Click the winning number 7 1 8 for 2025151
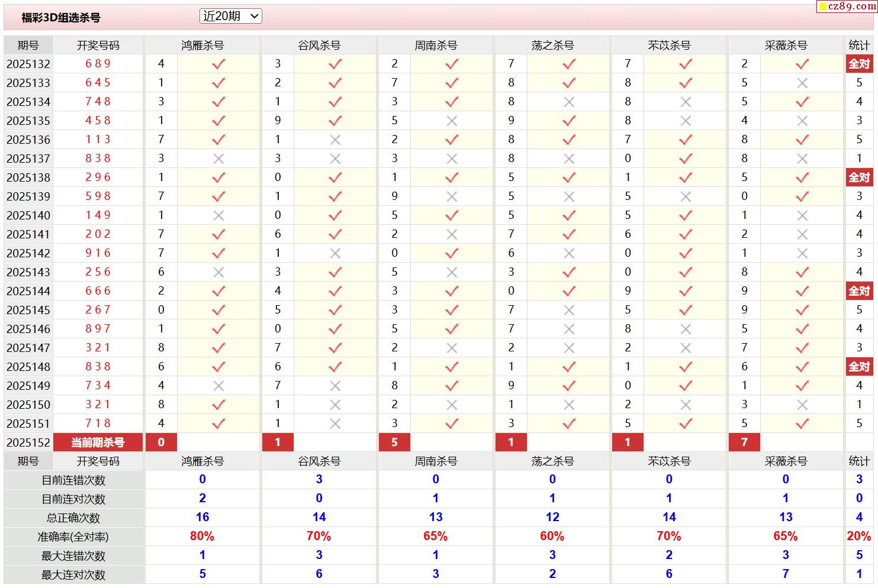878x588 pixels. click(98, 424)
